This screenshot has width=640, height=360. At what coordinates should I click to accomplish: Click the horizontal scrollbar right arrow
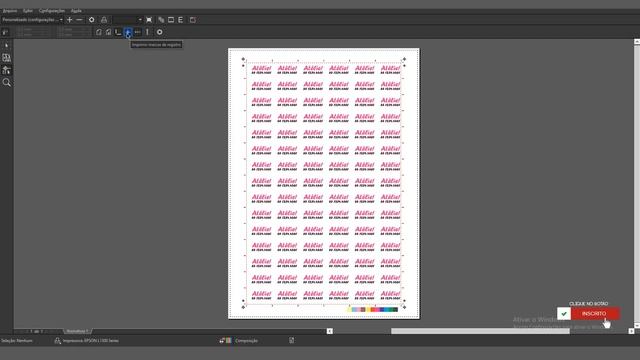tap(631, 331)
